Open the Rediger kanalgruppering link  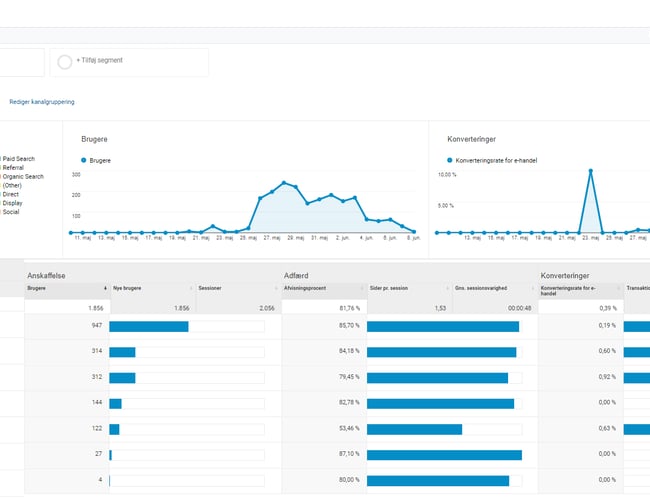(x=41, y=101)
